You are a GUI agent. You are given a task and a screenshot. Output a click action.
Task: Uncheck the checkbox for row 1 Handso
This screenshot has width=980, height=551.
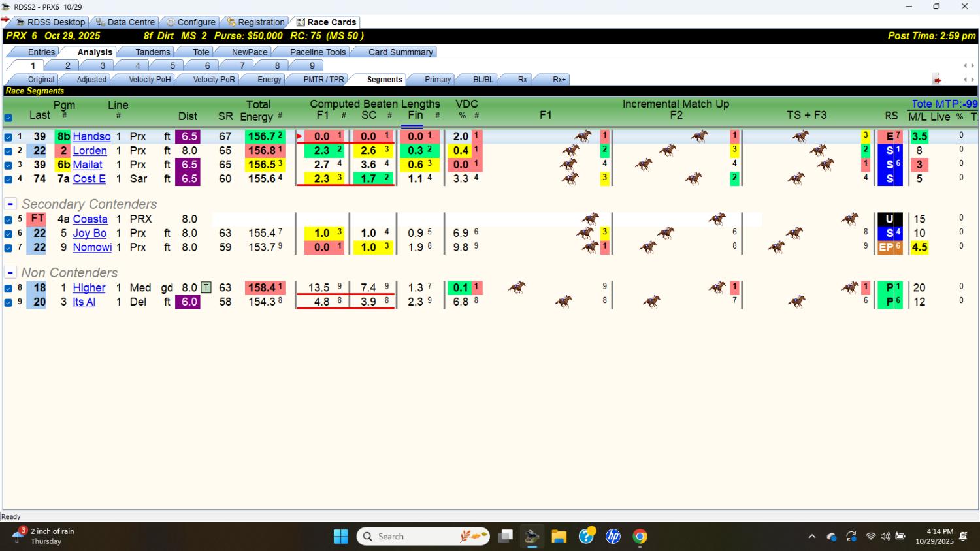pos(8,137)
